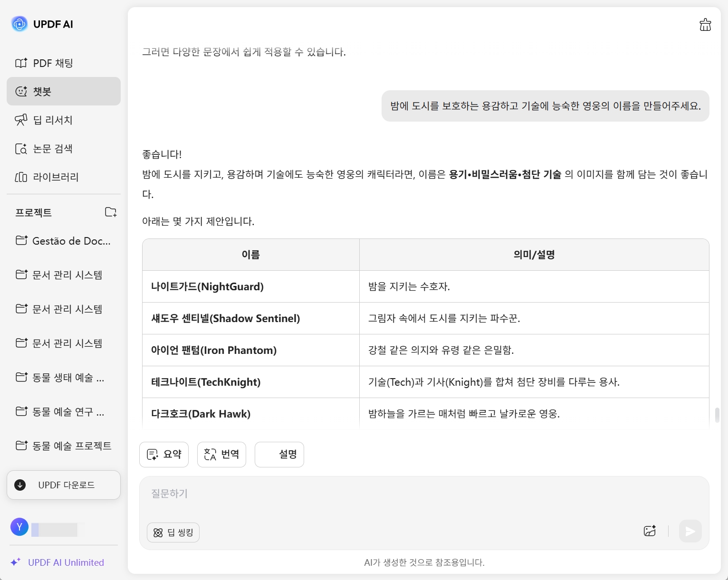Viewport: 728px width, 580px height.
Task: Open the 동물 생태 예술 project
Action: pyautogui.click(x=64, y=378)
